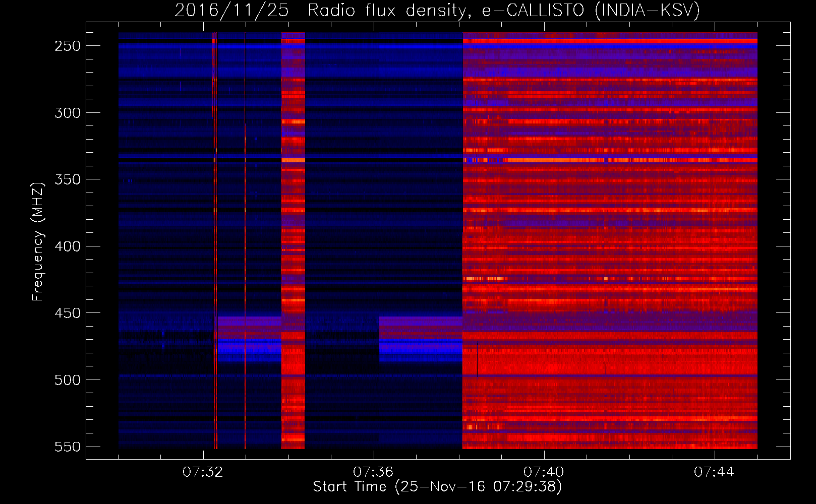The image size is (816, 504).
Task: Select the 450 frequency tick label
Action: coord(68,313)
